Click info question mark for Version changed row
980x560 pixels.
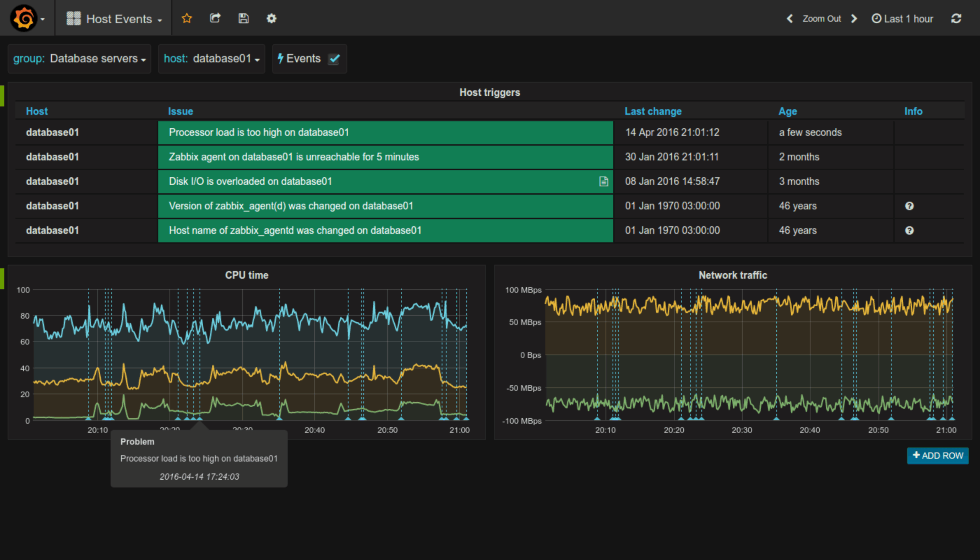tap(909, 206)
